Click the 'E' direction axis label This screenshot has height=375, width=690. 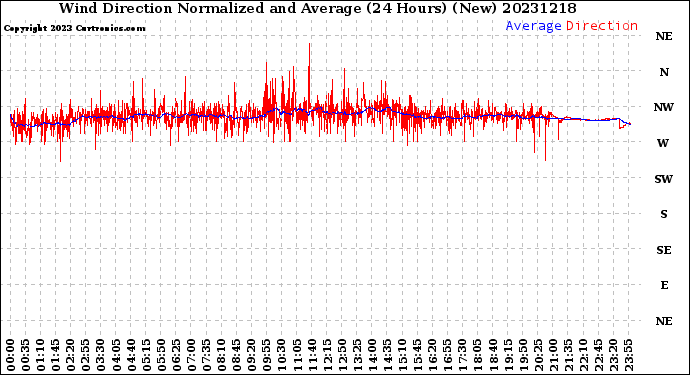664,285
